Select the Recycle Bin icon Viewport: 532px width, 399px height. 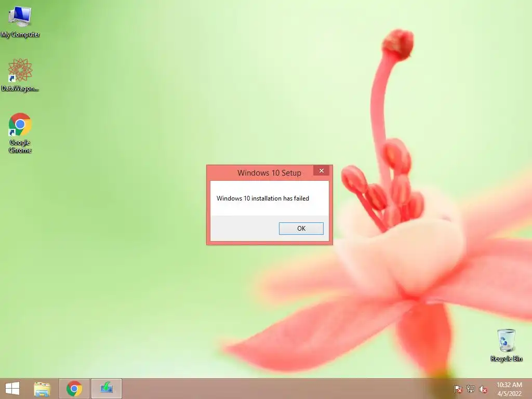click(506, 345)
